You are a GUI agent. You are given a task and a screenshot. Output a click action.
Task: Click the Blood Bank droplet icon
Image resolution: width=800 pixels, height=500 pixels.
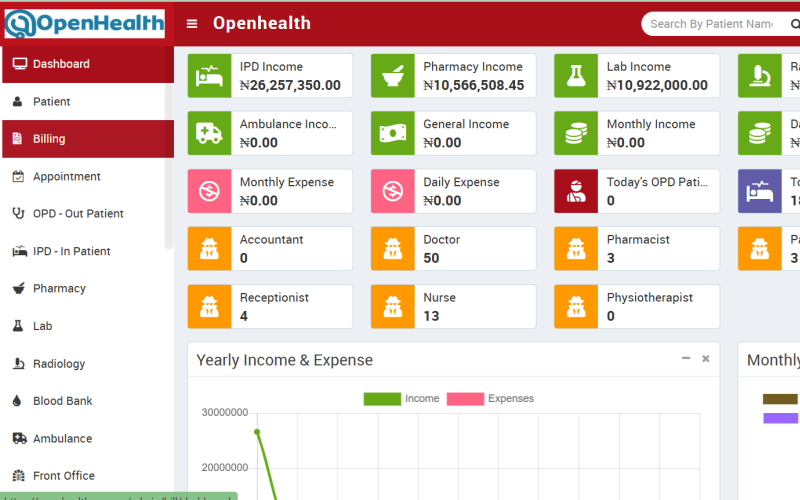17,401
